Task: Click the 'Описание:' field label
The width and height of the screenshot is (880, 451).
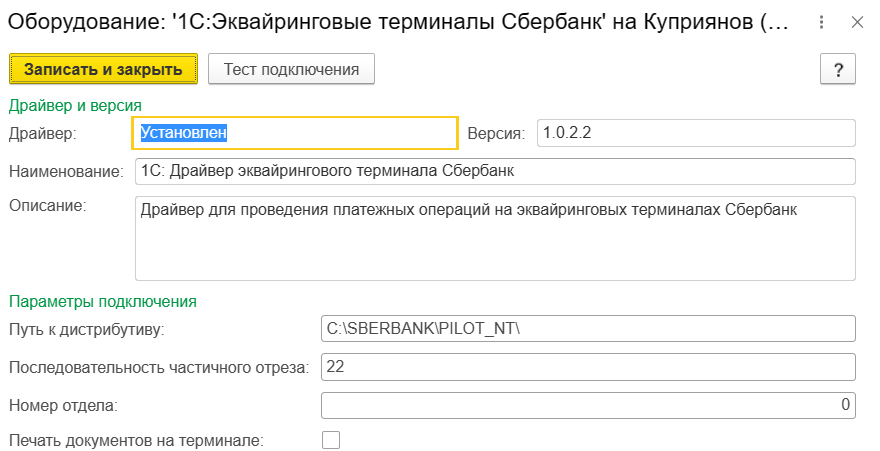Action: coord(49,206)
